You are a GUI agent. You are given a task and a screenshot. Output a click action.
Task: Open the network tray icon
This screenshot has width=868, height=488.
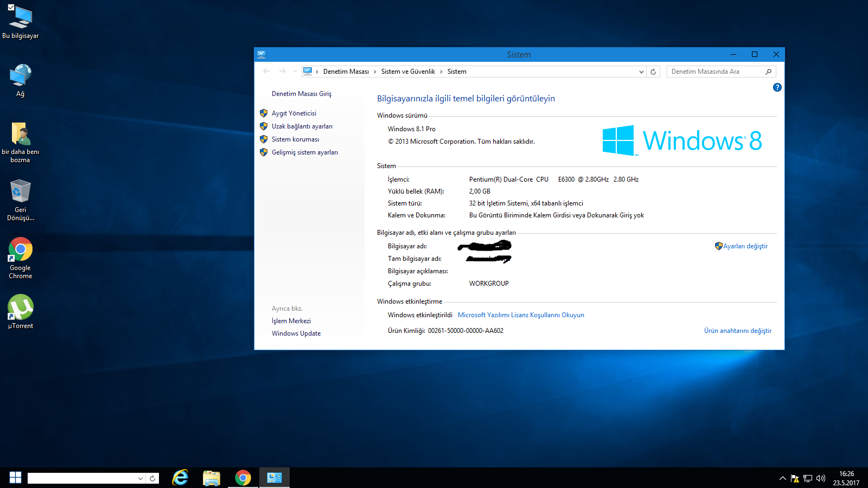(808, 478)
